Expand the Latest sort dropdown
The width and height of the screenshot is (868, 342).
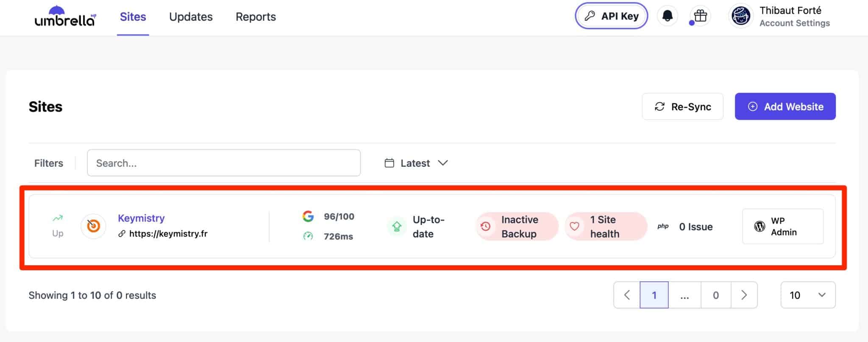[416, 163]
